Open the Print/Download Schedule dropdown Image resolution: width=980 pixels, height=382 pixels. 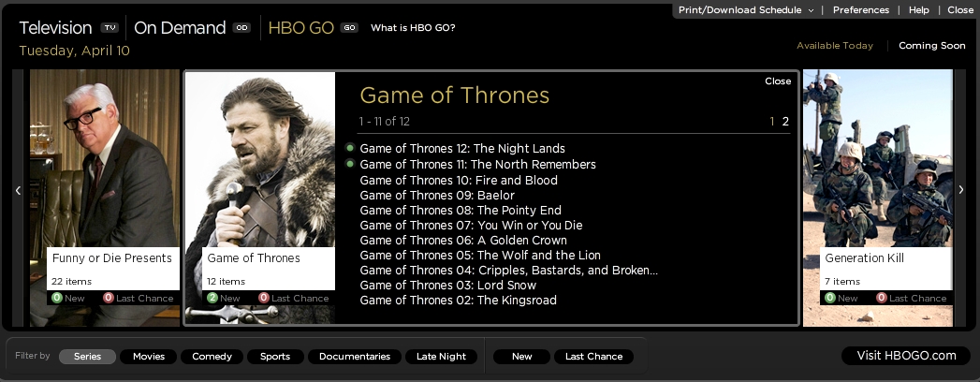746,10
